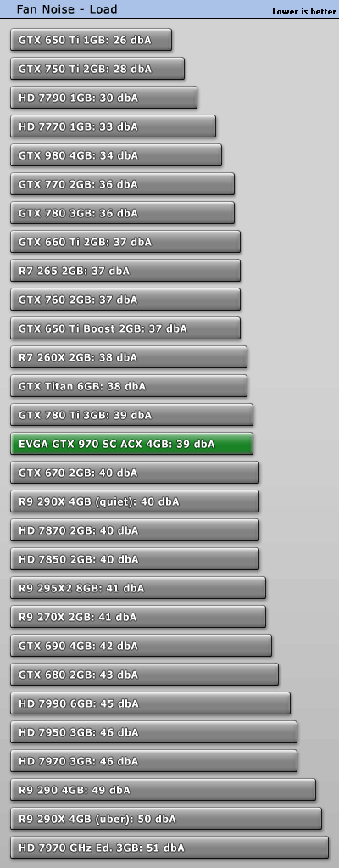Click the HD 7970 GHz Ed. 3GB bar

pos(169,848)
